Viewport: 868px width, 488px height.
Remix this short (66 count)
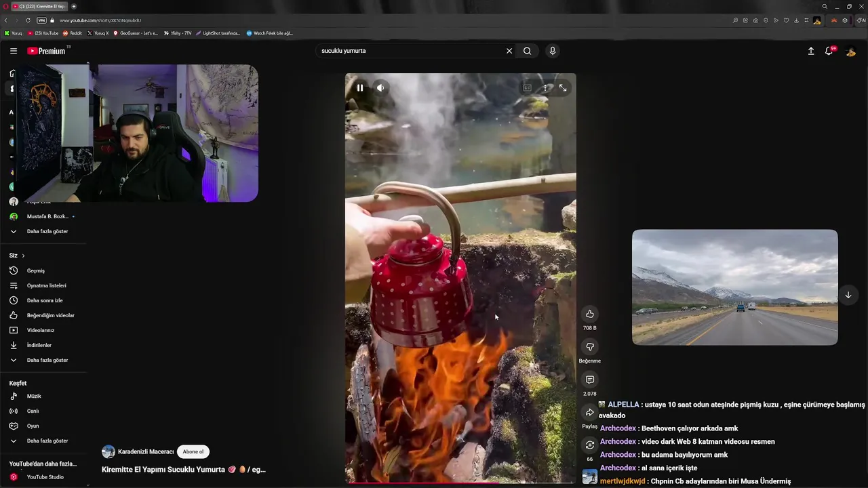590,445
